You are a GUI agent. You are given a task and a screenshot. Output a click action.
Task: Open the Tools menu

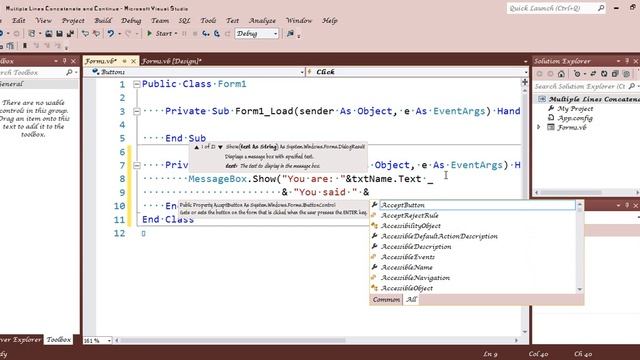(208, 20)
